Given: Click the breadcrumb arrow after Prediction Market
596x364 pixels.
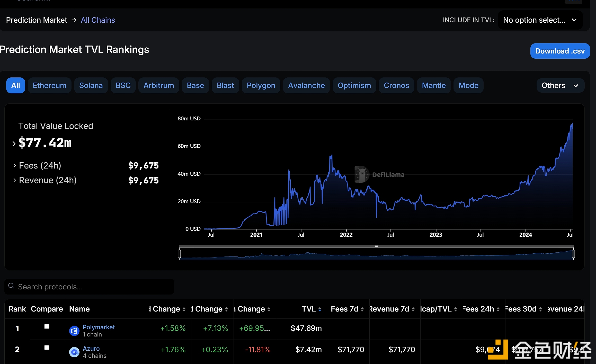Looking at the screenshot, I should 74,20.
